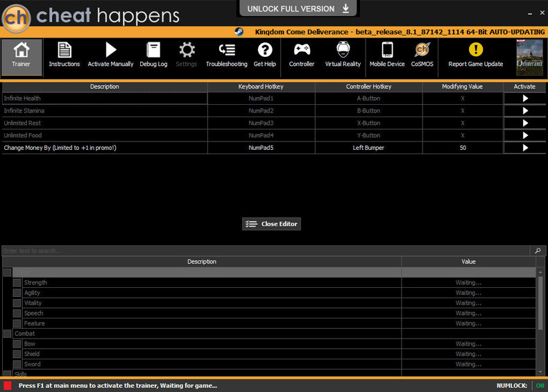This screenshot has width=548, height=392.
Task: Click the NUMLOCK ON indicator
Action: tap(540, 386)
